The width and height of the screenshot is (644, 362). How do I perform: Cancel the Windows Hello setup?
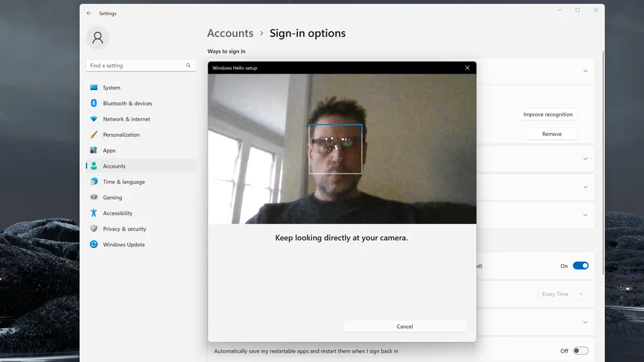[x=404, y=326]
